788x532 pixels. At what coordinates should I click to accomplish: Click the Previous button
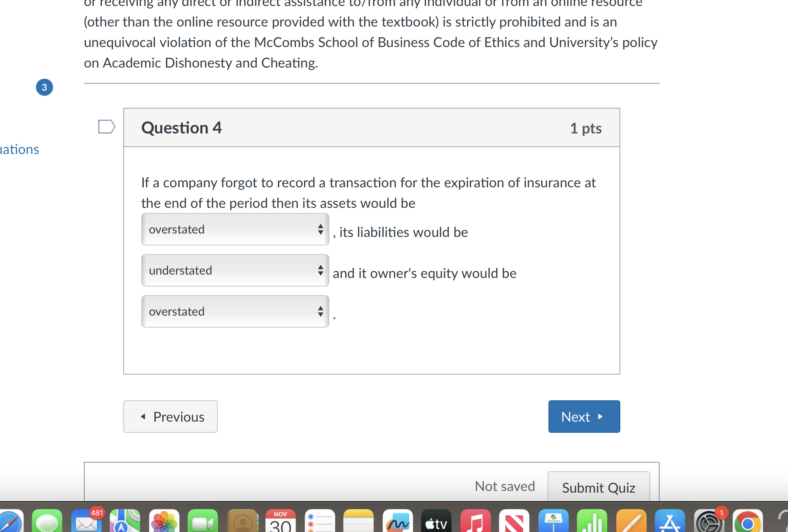pos(170,417)
